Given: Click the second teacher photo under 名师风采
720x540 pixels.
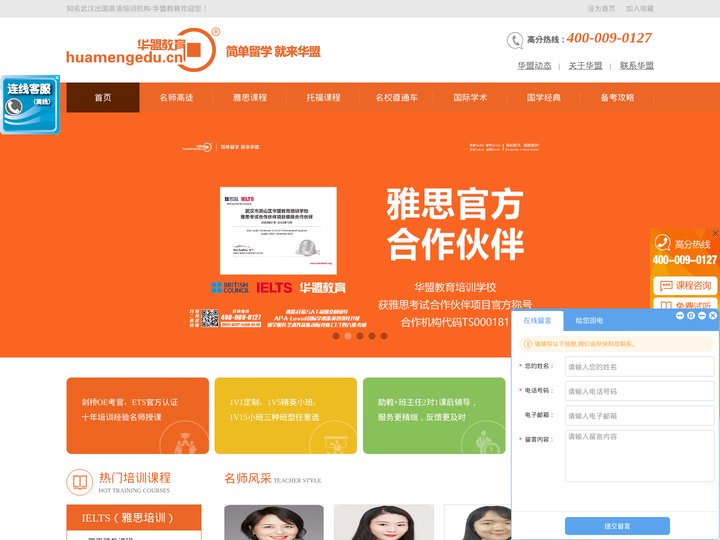Looking at the screenshot, I should coord(384,522).
